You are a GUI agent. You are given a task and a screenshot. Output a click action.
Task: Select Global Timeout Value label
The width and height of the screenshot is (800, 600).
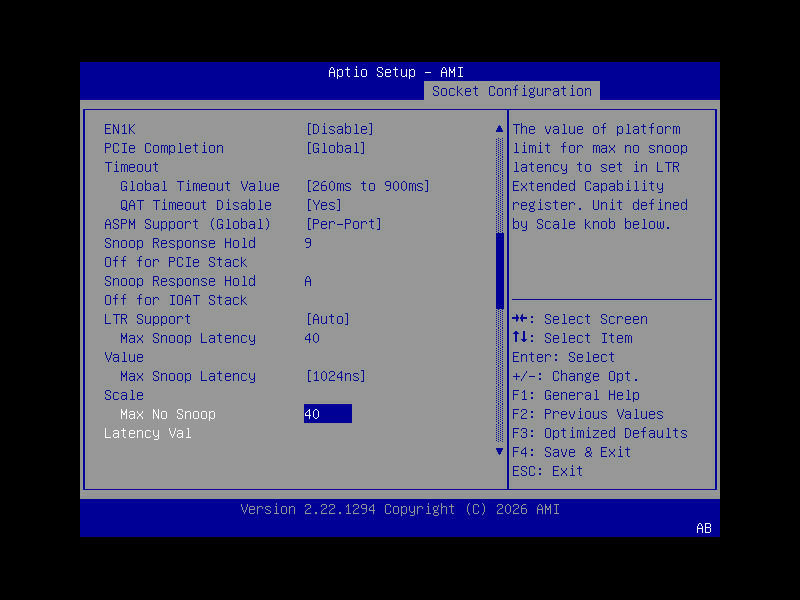pos(199,186)
